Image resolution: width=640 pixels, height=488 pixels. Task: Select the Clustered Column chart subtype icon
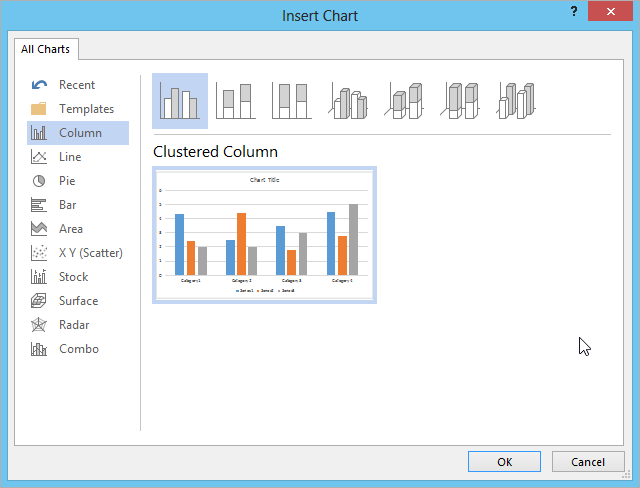[180, 101]
